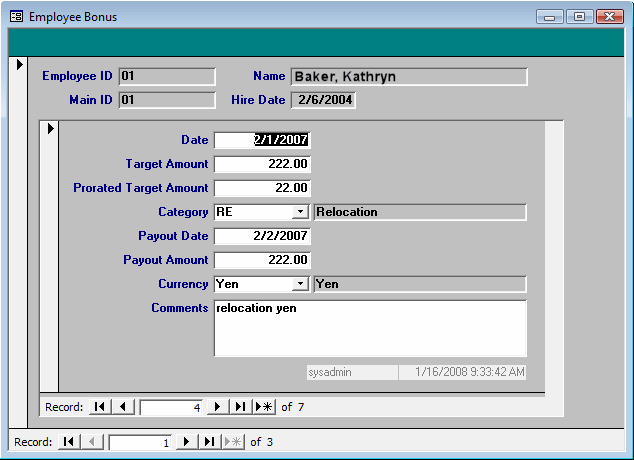Select the subform record selector arrow
Screen dimensions: 634x460
tap(51, 129)
